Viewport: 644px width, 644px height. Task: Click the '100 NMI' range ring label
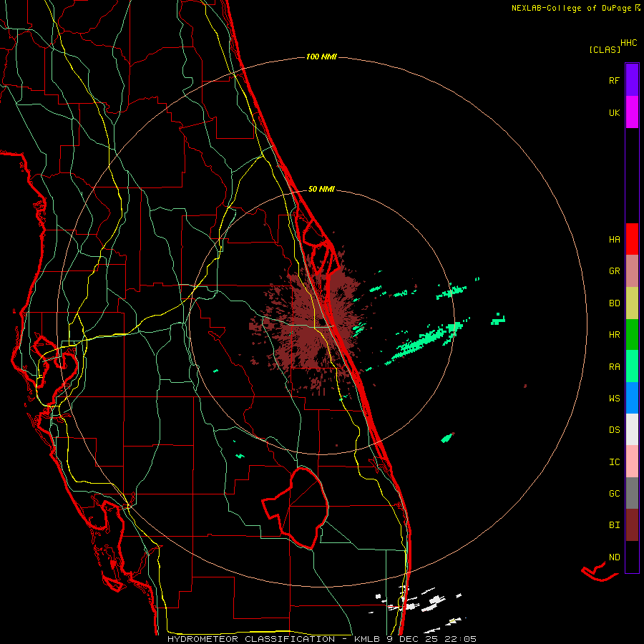coord(321,57)
